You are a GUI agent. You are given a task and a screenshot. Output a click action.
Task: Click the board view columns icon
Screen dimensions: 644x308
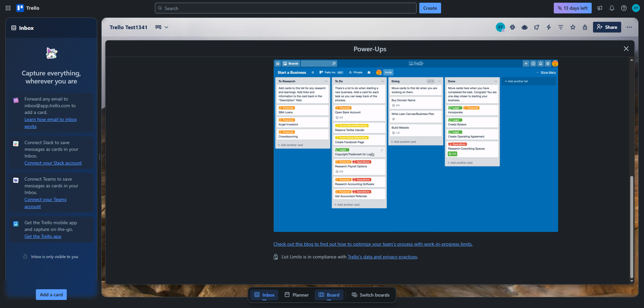coord(158,27)
